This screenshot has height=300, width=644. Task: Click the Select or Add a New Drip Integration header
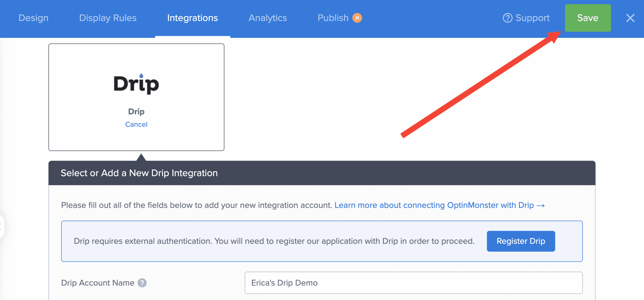click(139, 173)
